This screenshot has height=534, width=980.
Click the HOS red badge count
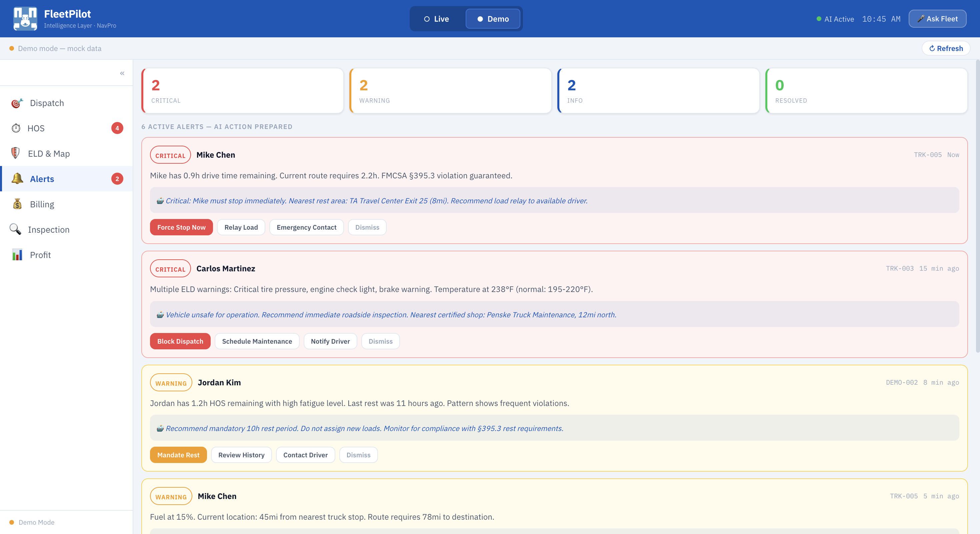[117, 128]
